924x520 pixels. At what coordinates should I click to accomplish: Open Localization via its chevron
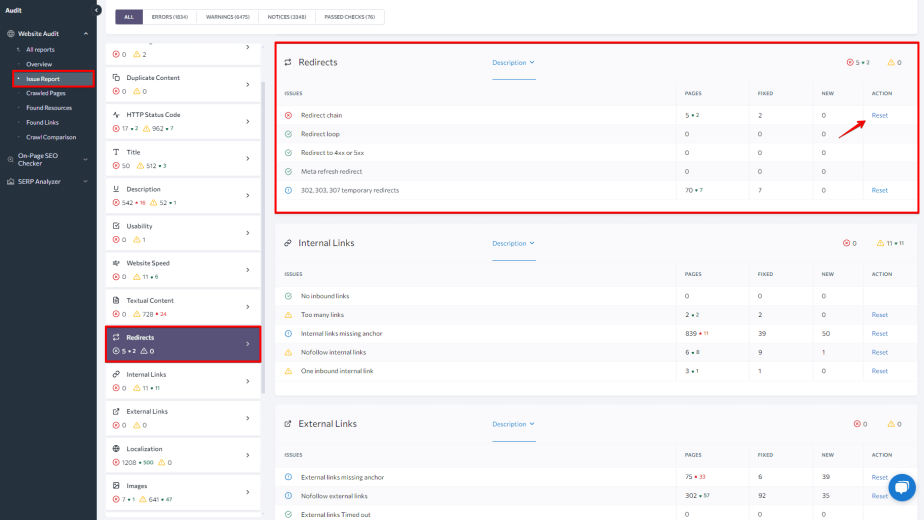(x=248, y=455)
